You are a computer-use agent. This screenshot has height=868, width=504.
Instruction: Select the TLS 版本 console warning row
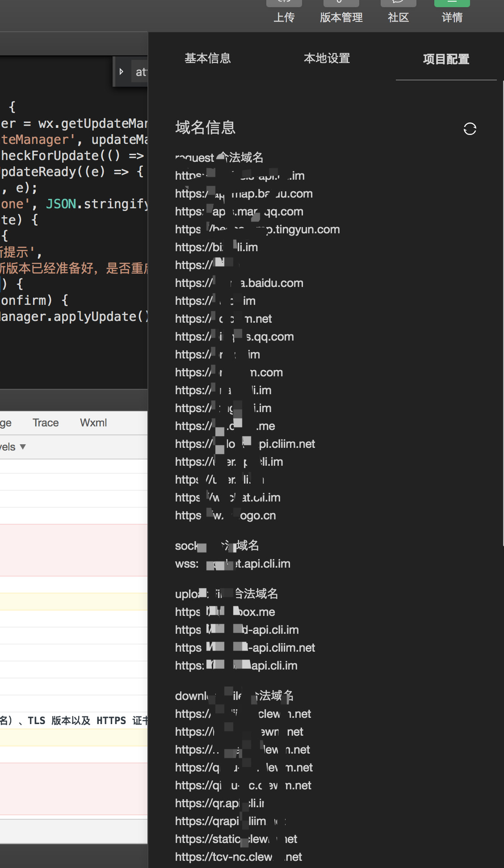74,721
